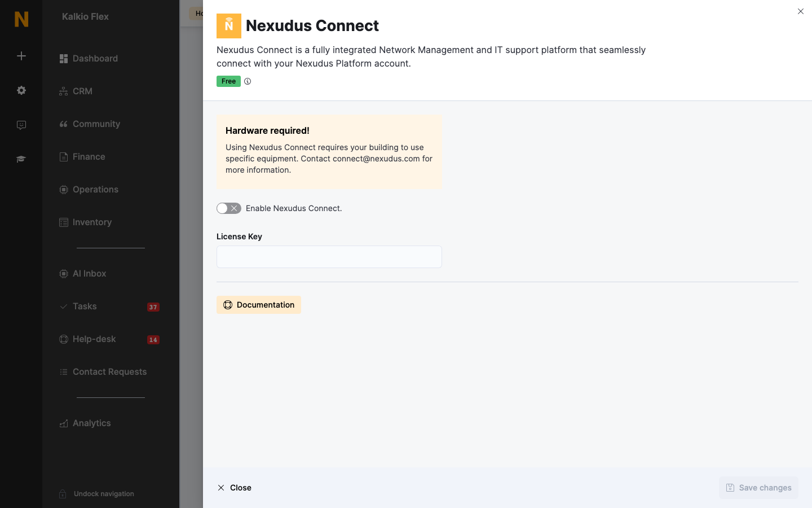Click the plus add icon
The width and height of the screenshot is (812, 508).
click(x=21, y=56)
